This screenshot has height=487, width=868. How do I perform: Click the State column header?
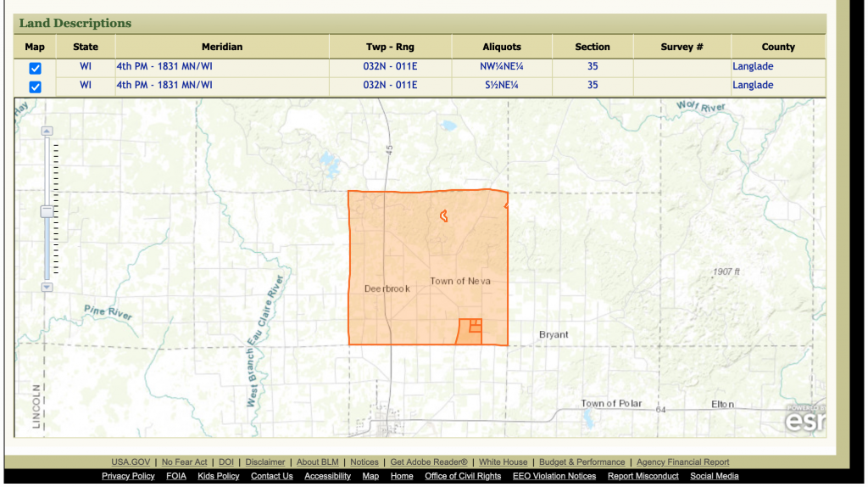(86, 47)
